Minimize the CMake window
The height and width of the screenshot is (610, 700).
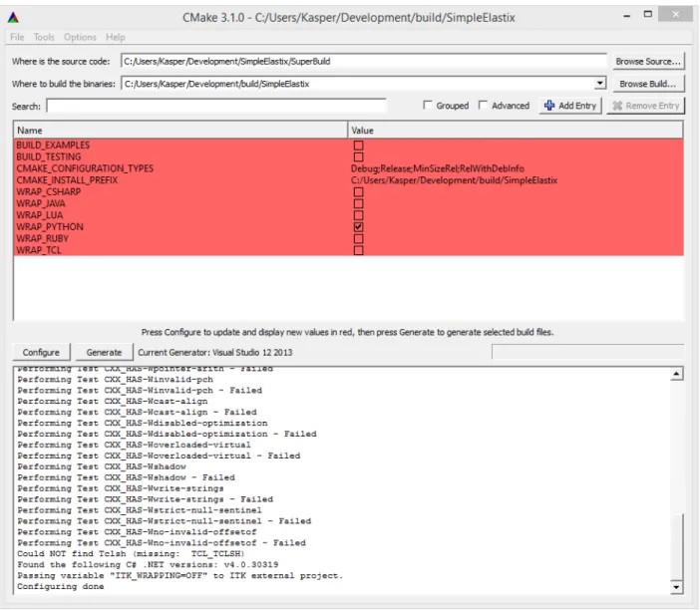(x=627, y=16)
